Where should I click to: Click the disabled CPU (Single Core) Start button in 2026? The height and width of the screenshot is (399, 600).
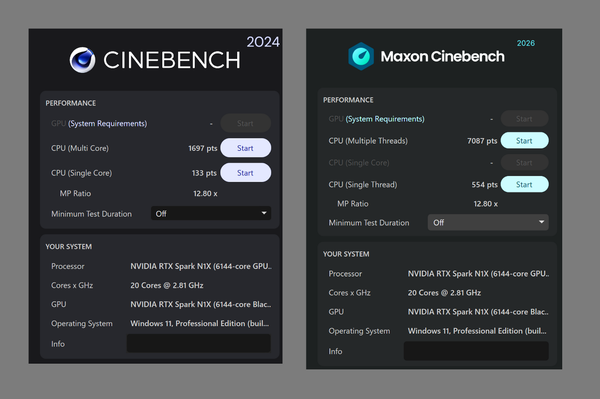[524, 163]
